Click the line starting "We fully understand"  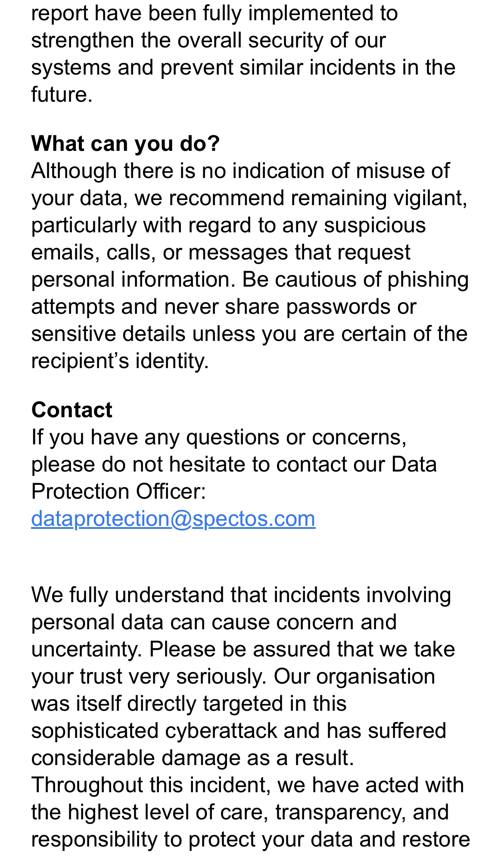[x=241, y=595]
